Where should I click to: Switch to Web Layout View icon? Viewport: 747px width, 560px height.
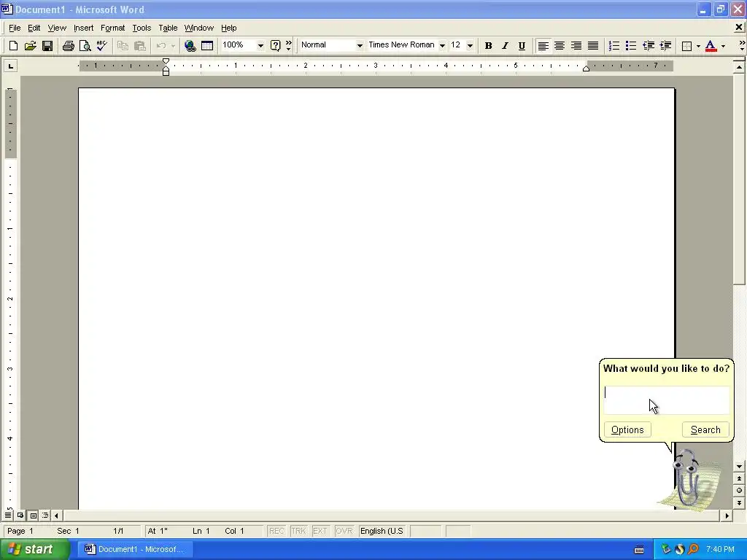click(20, 516)
